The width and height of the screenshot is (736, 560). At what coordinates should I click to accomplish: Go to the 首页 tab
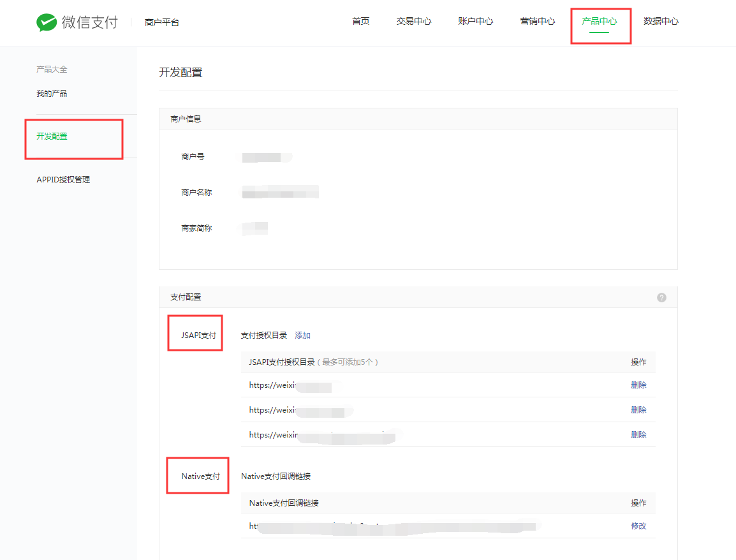click(360, 21)
